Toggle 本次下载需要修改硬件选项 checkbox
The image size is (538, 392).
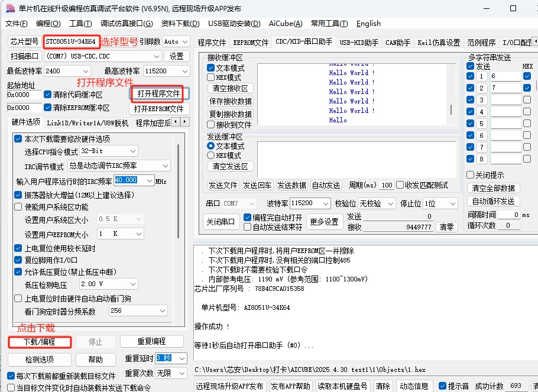(x=18, y=139)
